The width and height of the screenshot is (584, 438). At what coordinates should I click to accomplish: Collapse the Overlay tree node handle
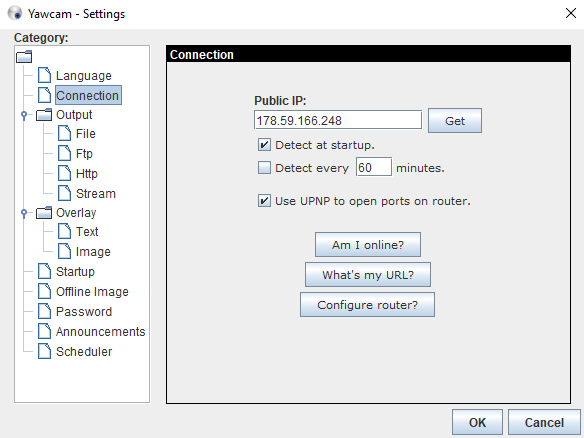(24, 213)
